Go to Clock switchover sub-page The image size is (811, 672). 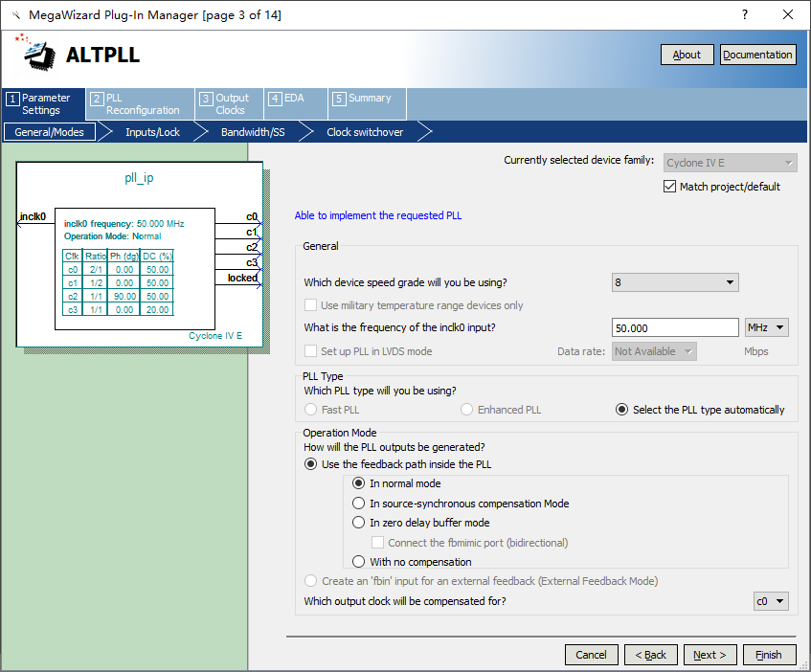click(x=365, y=132)
